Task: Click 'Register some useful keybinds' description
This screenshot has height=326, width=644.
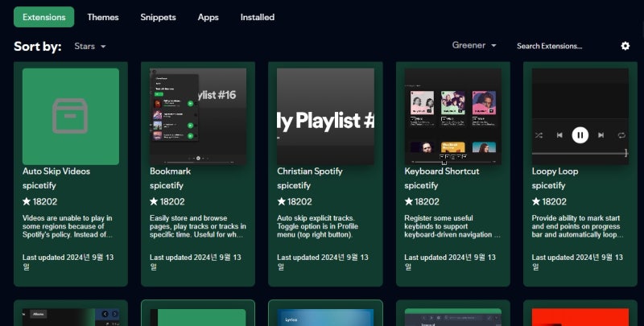Action: click(452, 226)
